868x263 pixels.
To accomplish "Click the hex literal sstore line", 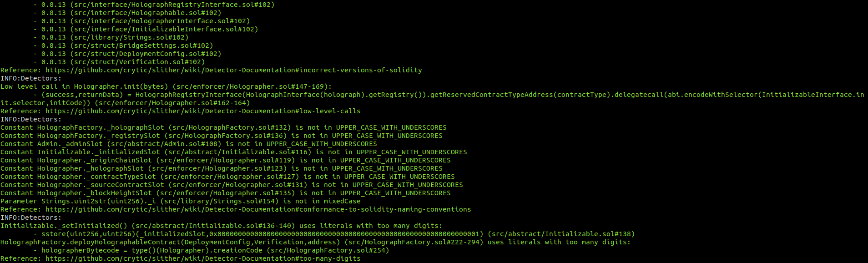I will (334, 234).
